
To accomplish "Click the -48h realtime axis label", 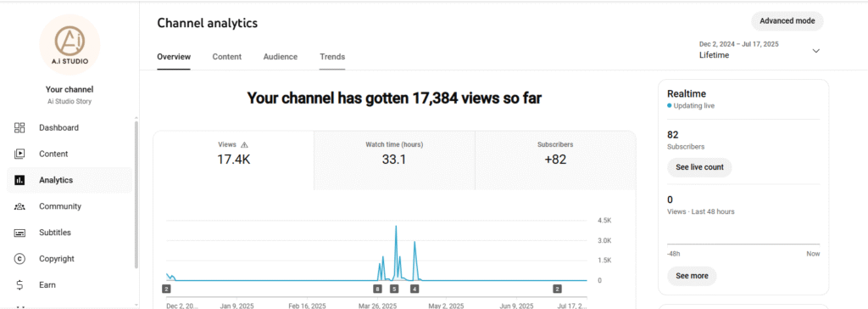I will pyautogui.click(x=674, y=254).
